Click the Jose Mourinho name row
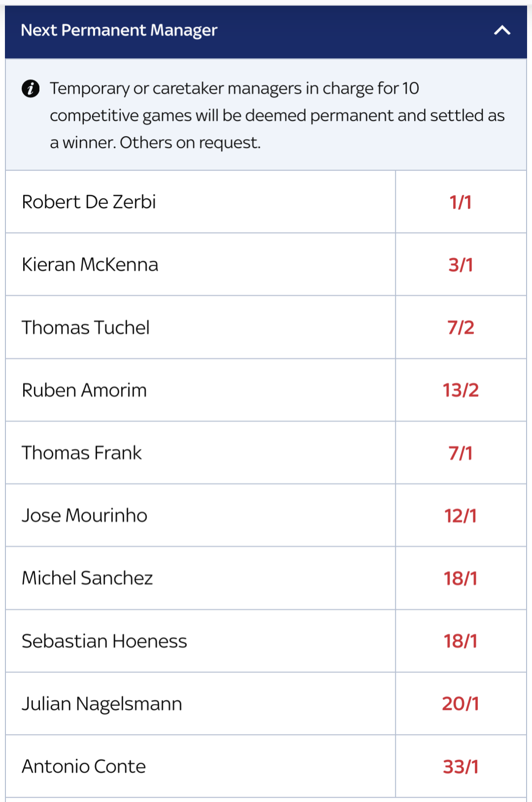This screenshot has height=802, width=532. click(200, 515)
